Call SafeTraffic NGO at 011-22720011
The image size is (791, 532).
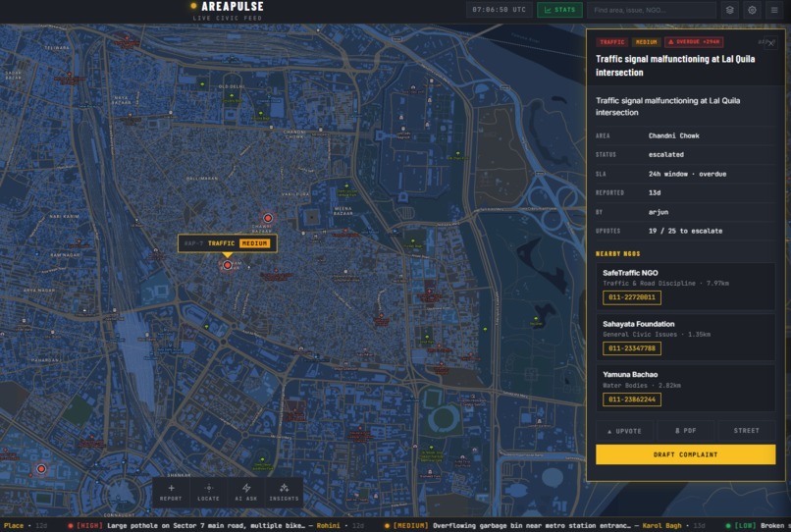(x=632, y=297)
